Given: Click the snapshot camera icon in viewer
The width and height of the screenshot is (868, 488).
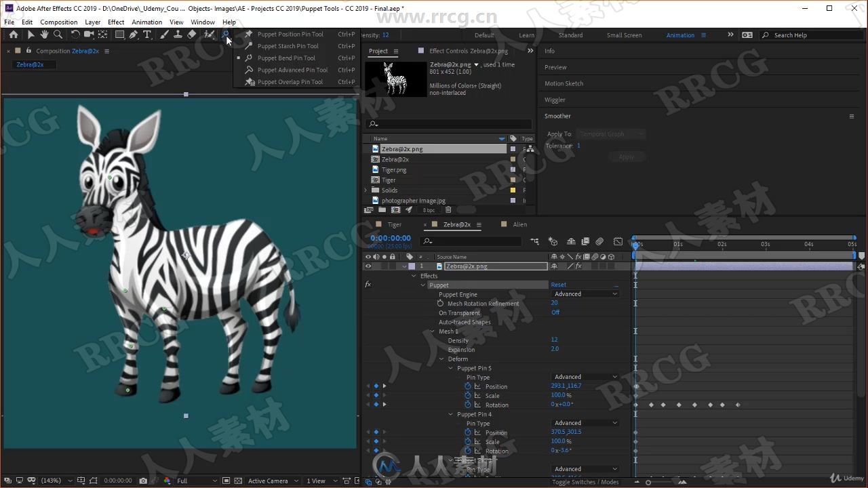Looking at the screenshot, I should pyautogui.click(x=143, y=481).
